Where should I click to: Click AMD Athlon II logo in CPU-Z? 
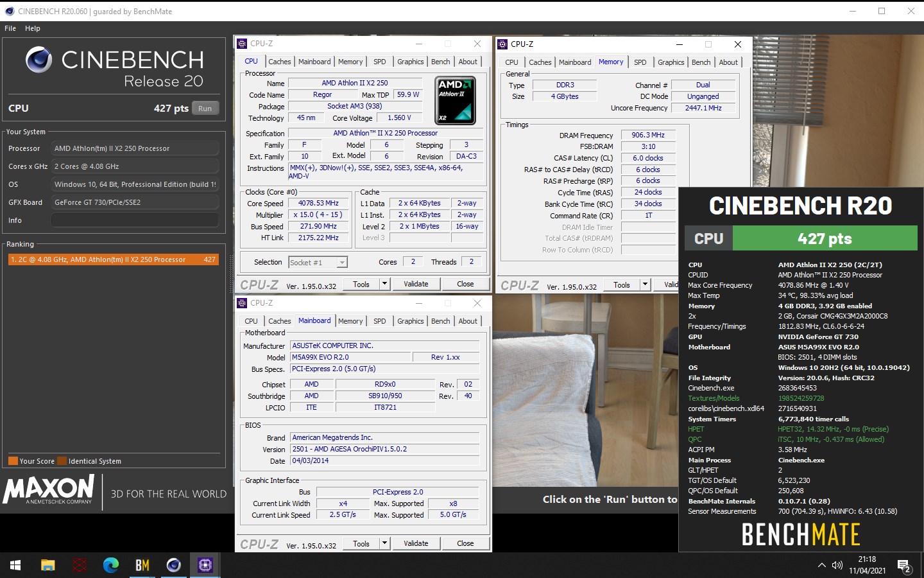pyautogui.click(x=456, y=100)
